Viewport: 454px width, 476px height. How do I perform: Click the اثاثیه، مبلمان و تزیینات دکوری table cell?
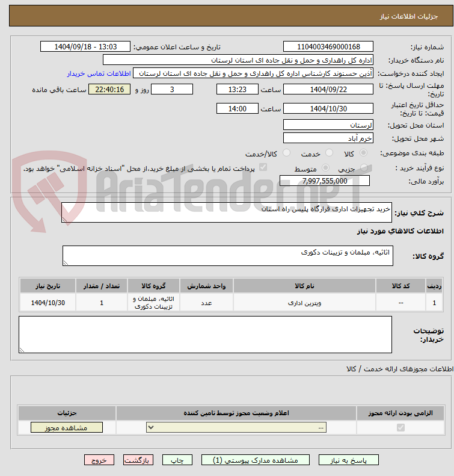coord(153,303)
